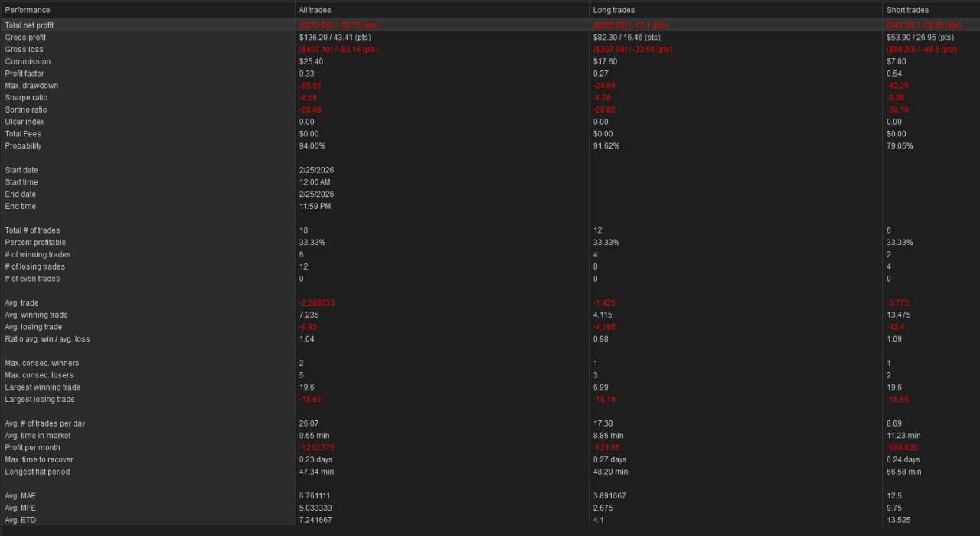Click the Sharpe ratio row label
This screenshot has width=980, height=536.
pos(24,98)
